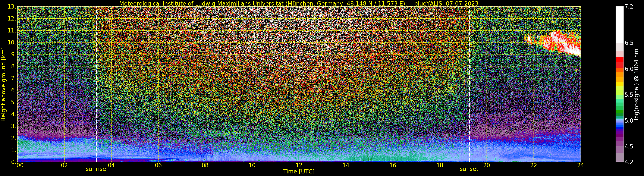Click height axis tick '11.'
The image size is (644, 176).
tap(12, 31)
